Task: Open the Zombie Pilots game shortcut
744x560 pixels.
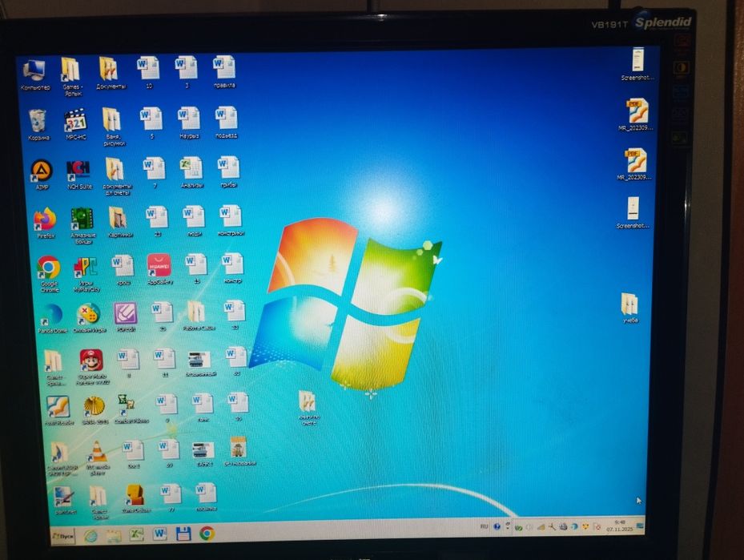Action: (x=131, y=408)
